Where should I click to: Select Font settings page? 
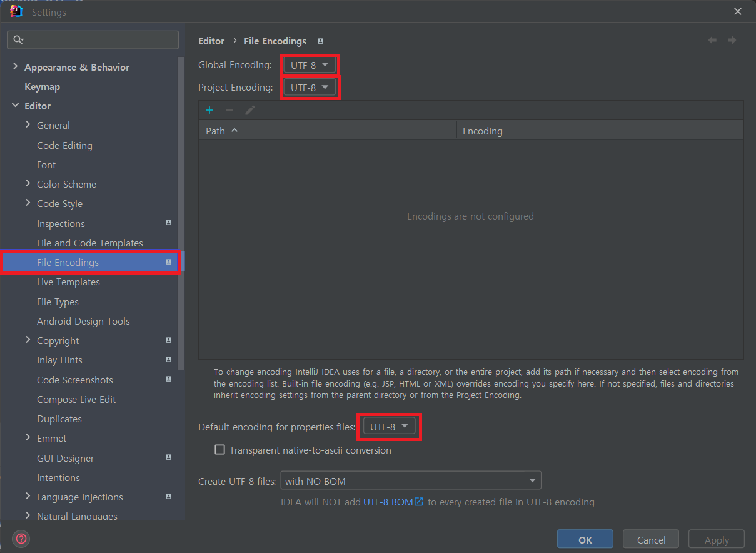46,165
